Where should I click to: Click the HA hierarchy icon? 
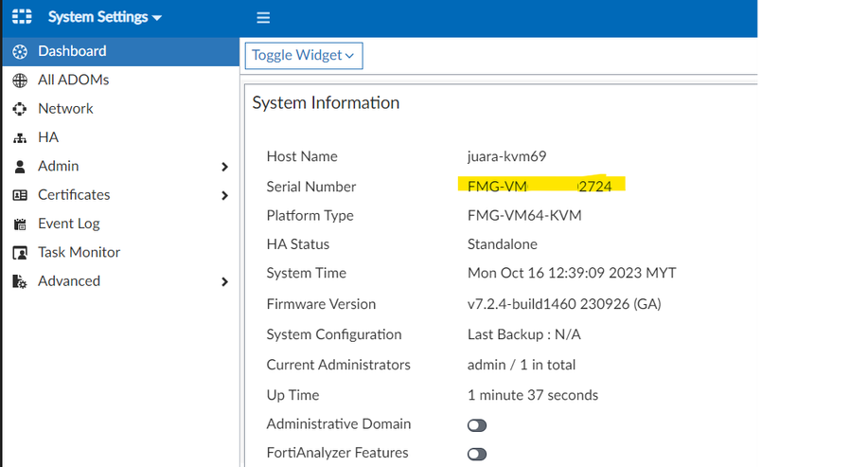tap(20, 138)
